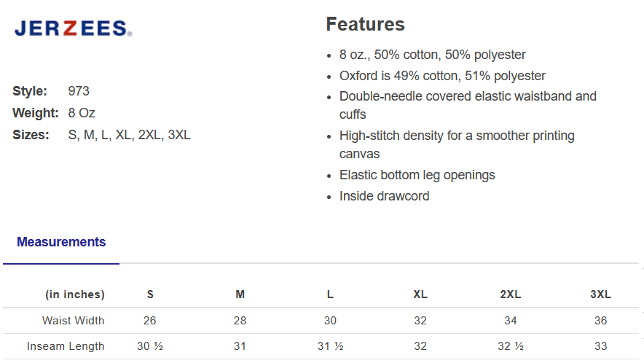Screen dimensions: 644x363
Task: Click the 8 Oz weight value
Action: pos(82,113)
